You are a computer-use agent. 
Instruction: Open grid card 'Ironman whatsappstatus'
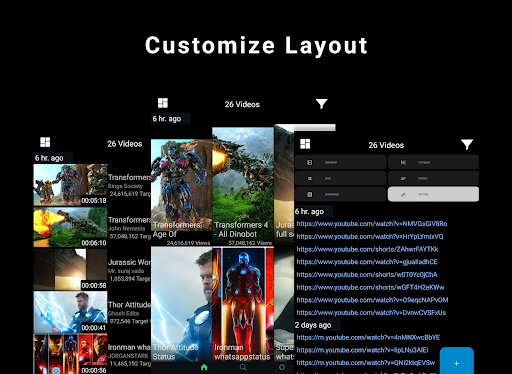tap(243, 304)
